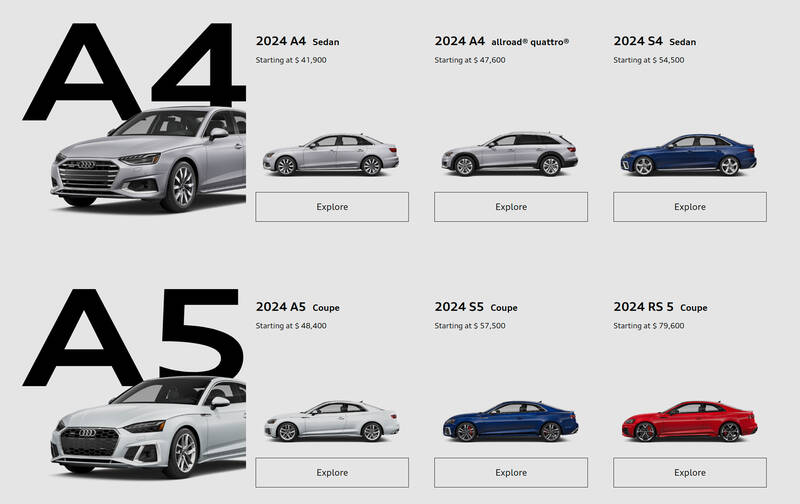
Task: Click 'Starting at $ 48,400' price text
Action: coord(291,326)
